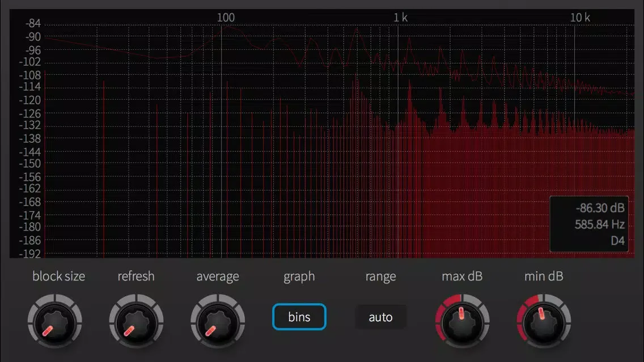Click the -162 dB scale label

tap(30, 189)
